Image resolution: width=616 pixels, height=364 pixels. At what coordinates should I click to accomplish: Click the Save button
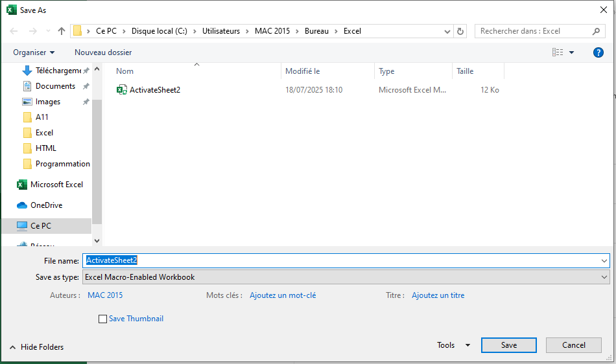coord(509,345)
